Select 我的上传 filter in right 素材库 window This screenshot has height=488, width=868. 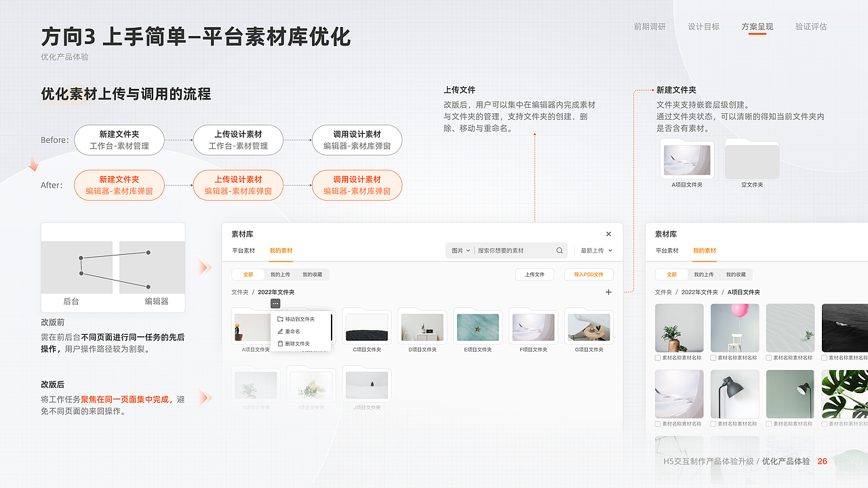[703, 274]
